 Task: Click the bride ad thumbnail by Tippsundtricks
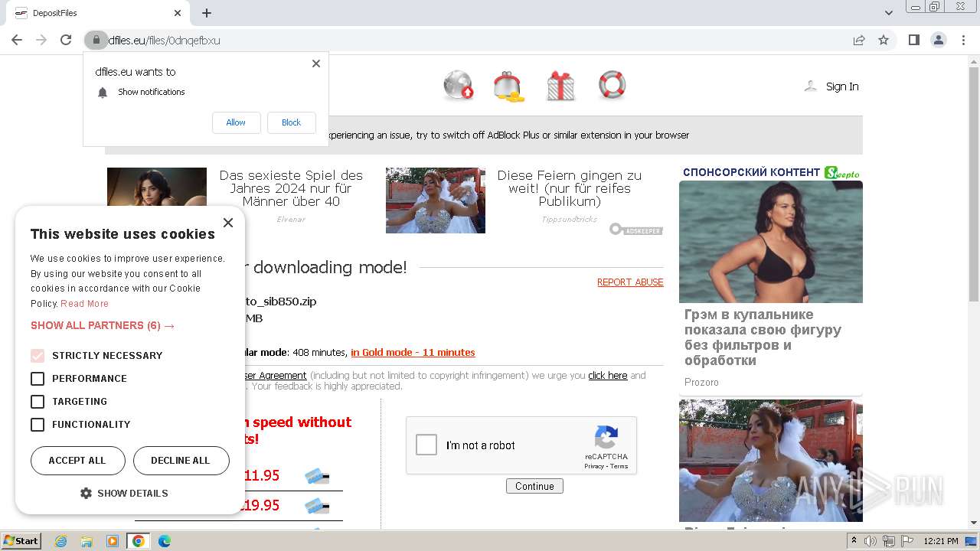(436, 201)
